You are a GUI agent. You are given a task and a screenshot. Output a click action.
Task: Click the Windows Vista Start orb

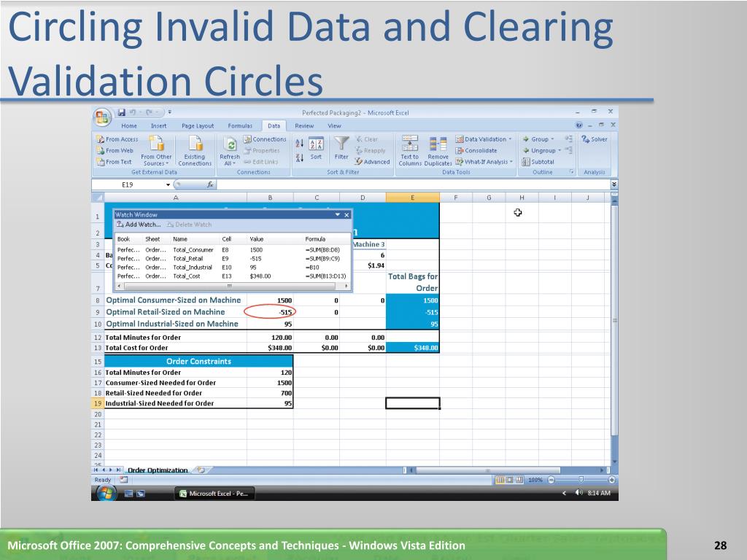(106, 493)
